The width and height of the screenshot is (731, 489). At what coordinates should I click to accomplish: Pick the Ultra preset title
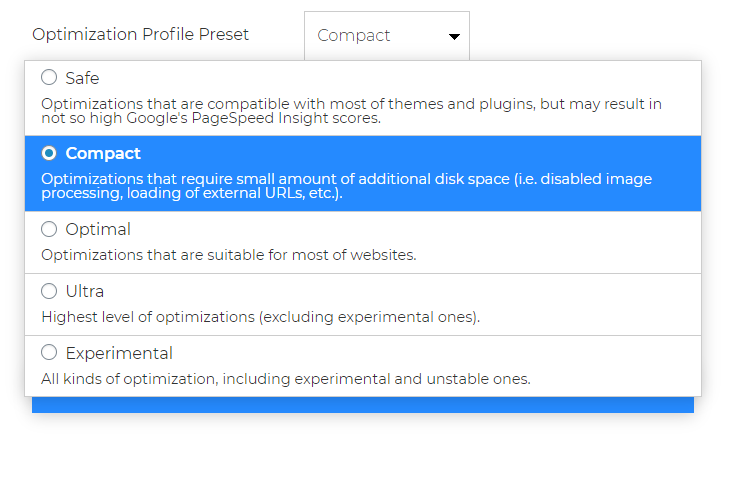point(84,291)
